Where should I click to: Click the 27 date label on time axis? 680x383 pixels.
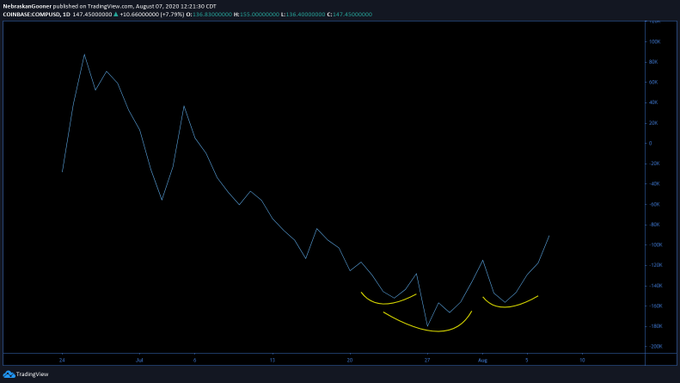(x=427, y=360)
